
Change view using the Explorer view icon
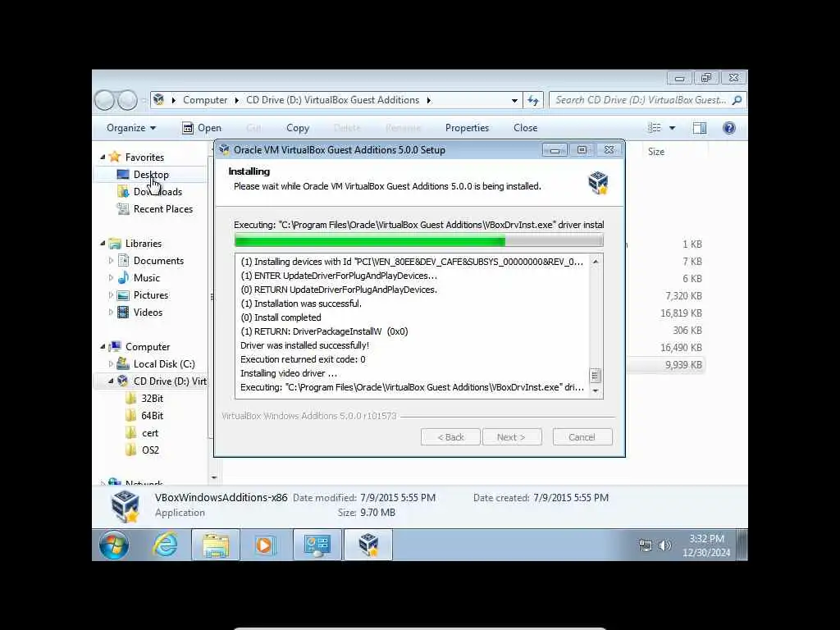(x=654, y=127)
